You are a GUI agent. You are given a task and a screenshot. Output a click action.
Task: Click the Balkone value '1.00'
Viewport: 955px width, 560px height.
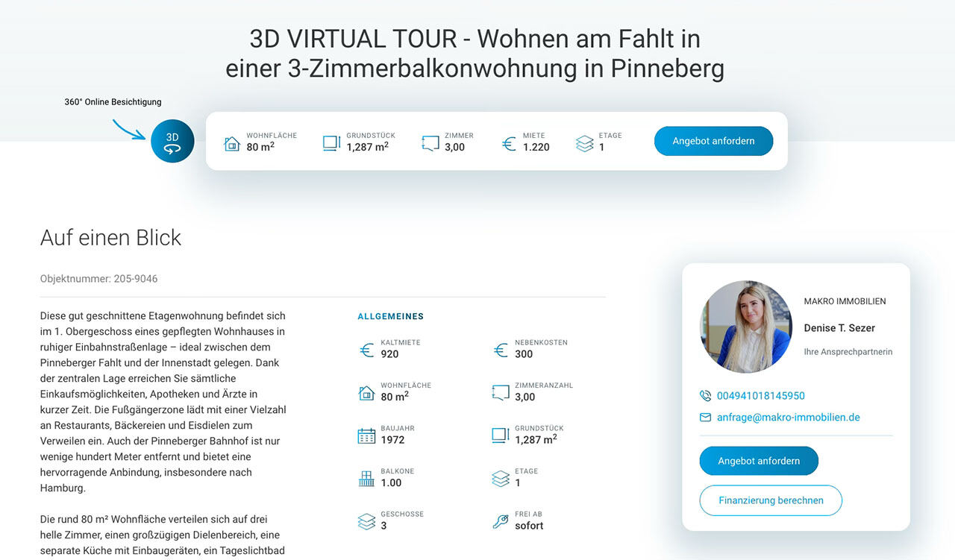[x=391, y=482]
